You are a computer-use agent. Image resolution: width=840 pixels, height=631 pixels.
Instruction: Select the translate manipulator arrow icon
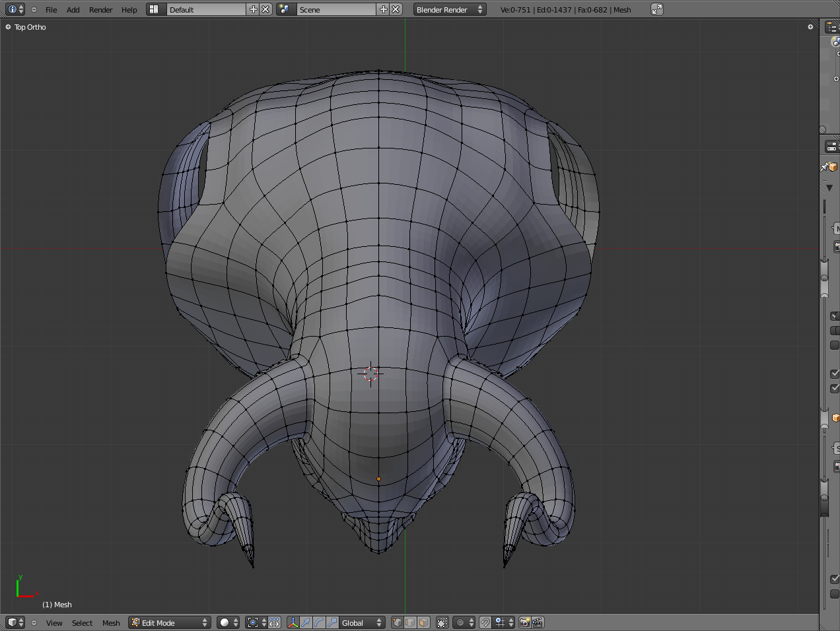click(306, 622)
